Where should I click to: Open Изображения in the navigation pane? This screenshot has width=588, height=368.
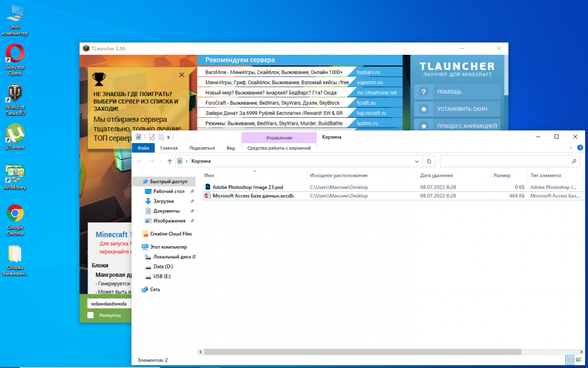169,220
